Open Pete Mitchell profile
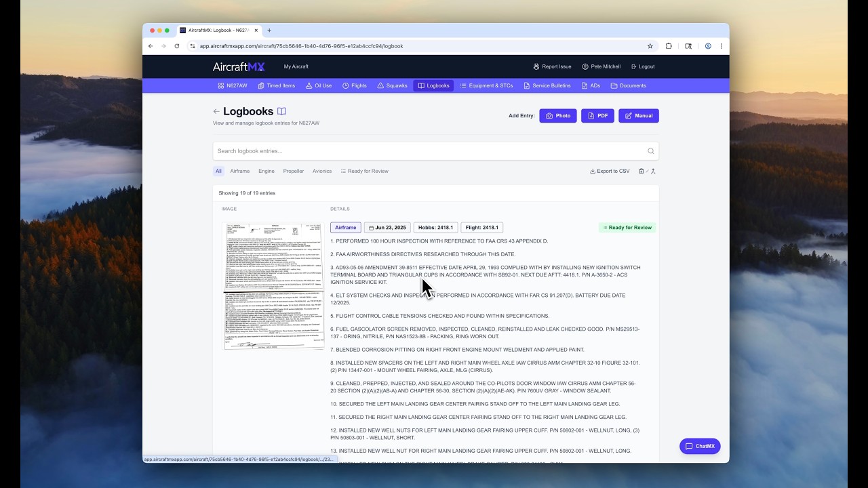868x488 pixels. tap(601, 66)
